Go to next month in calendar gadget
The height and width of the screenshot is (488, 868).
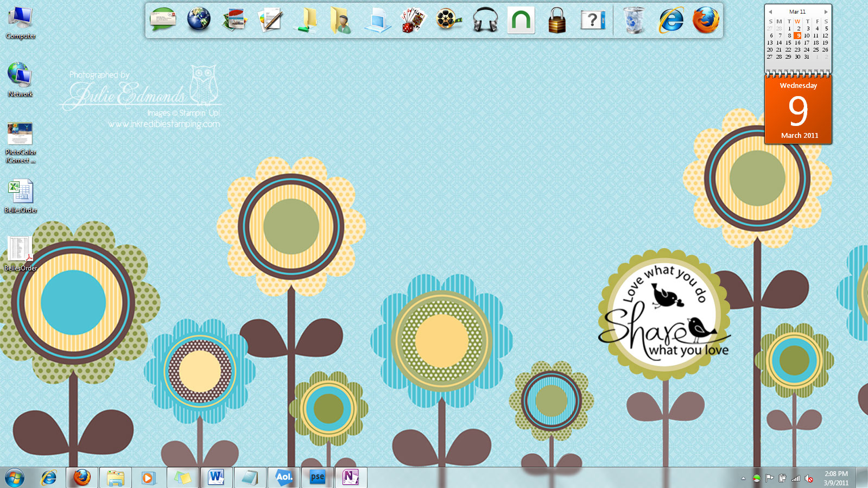point(826,12)
